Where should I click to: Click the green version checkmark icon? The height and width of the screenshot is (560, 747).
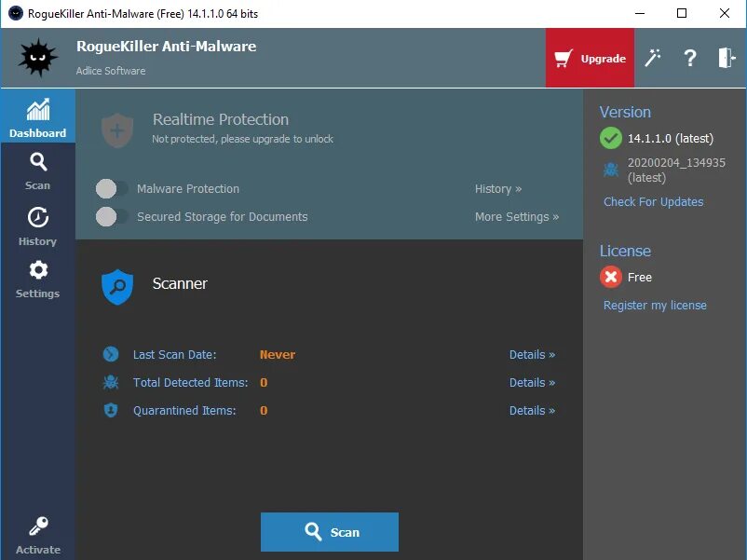(x=611, y=138)
